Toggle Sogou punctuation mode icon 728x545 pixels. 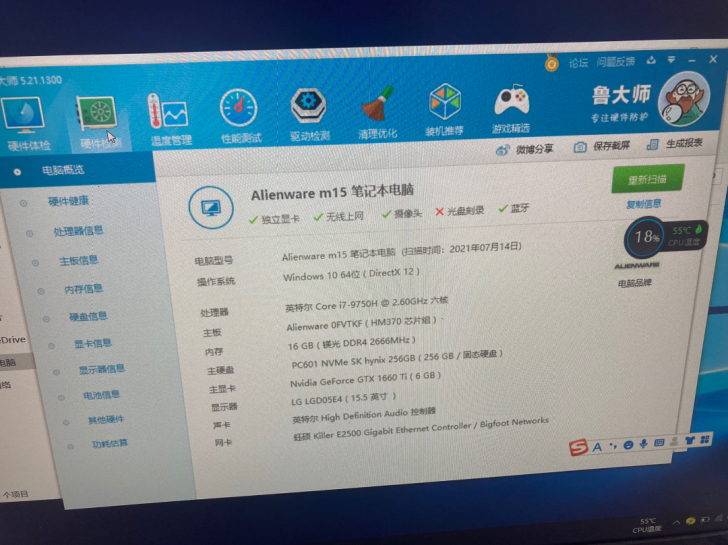tap(613, 446)
